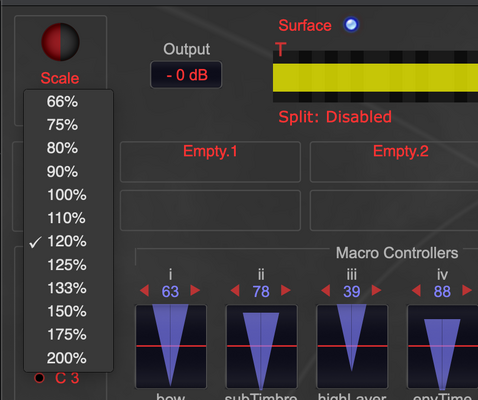Select 100% in the Scale menu

68,195
